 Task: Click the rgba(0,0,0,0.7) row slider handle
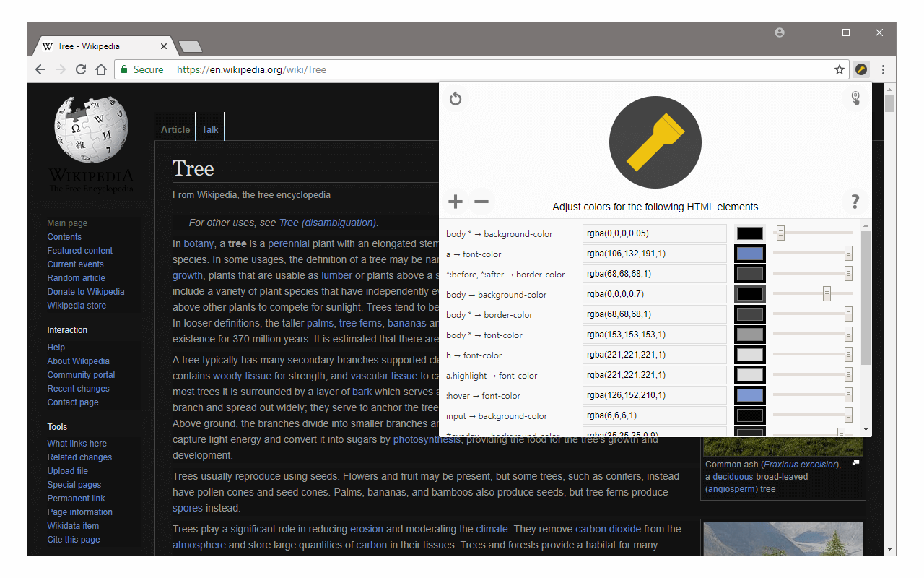click(x=827, y=293)
